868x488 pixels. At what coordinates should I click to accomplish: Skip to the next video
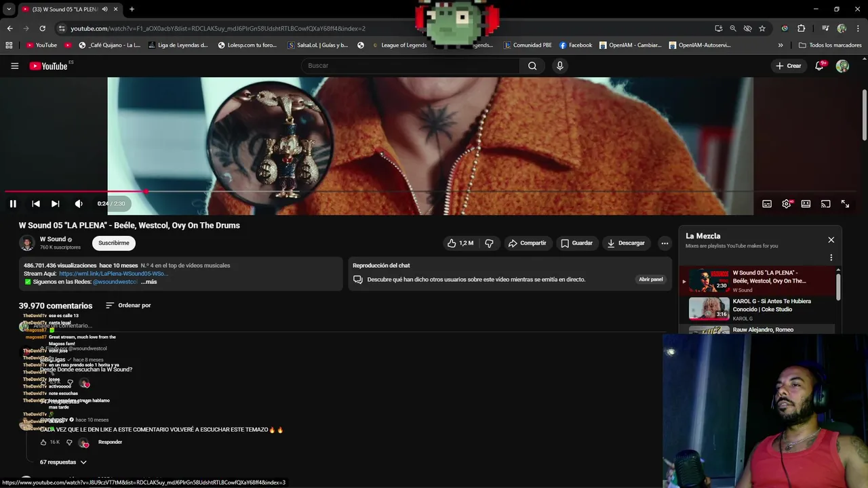coord(56,203)
